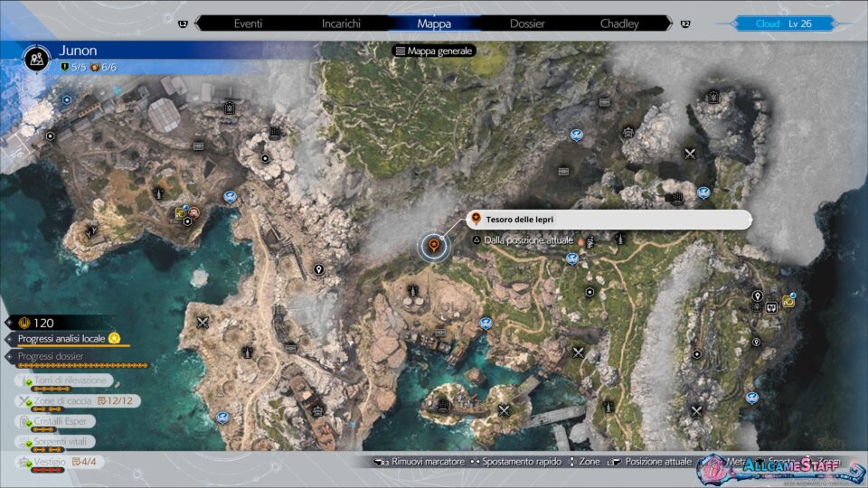
Task: Click the controller icon before Posizione attuale
Action: (614, 462)
